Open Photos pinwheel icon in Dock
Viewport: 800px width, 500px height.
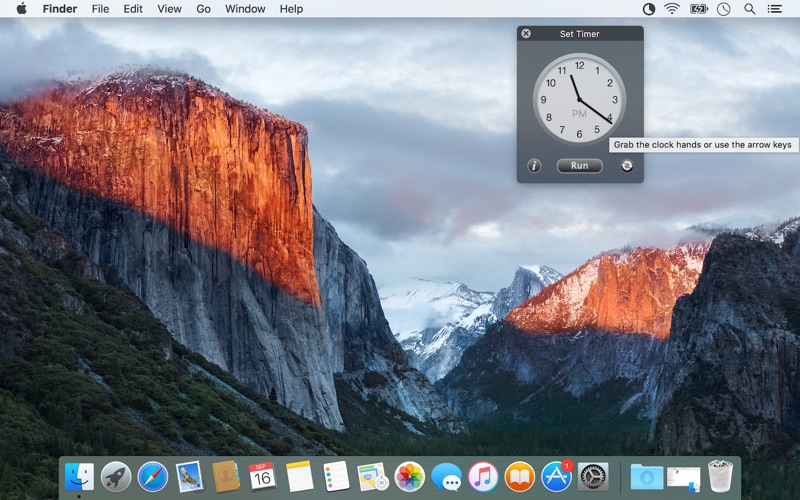(410, 477)
